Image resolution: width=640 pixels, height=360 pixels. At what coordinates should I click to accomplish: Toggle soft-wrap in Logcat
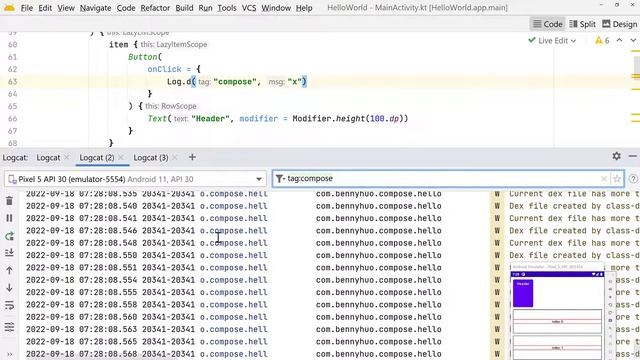tap(9, 305)
